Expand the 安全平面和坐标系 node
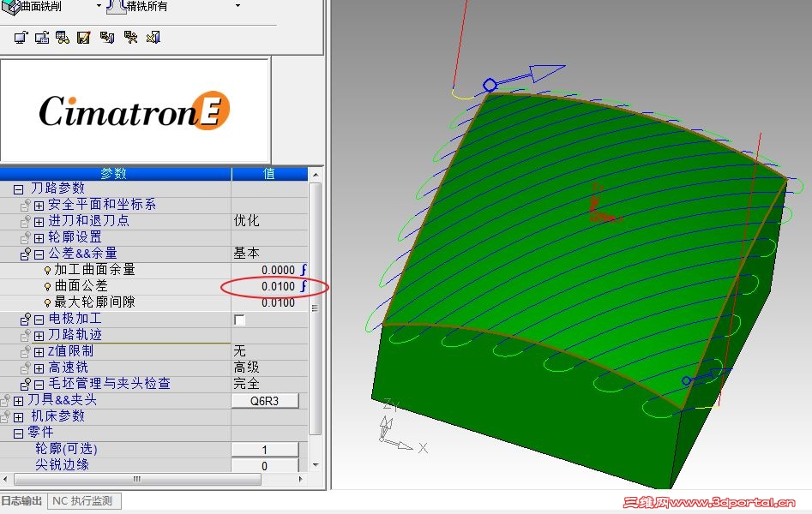The height and width of the screenshot is (514, 812). [39, 206]
